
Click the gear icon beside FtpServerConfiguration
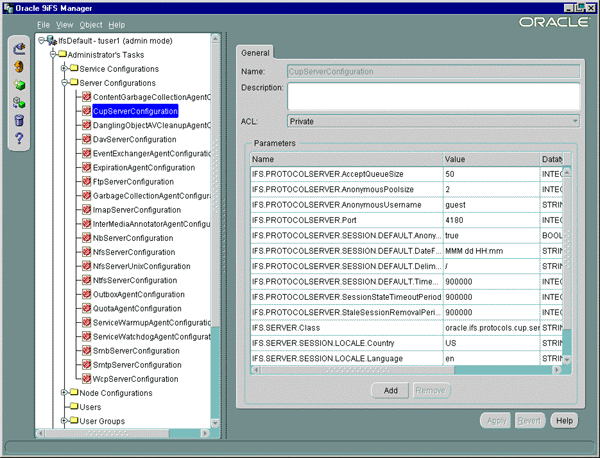87,181
